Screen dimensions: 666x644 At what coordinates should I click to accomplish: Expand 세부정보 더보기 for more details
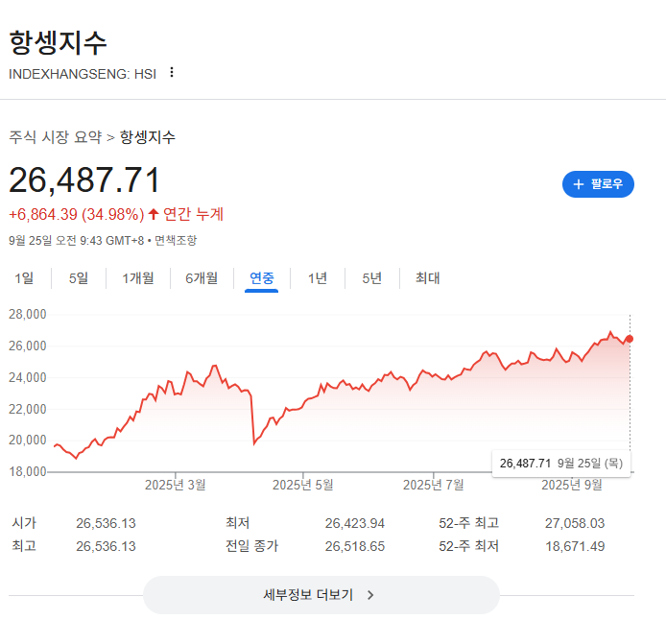tap(321, 595)
